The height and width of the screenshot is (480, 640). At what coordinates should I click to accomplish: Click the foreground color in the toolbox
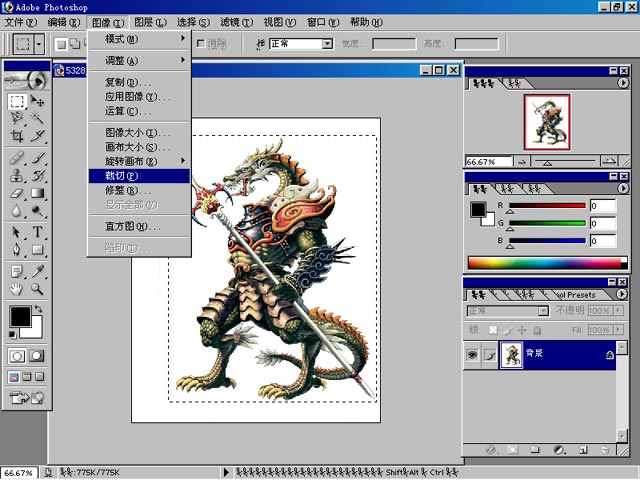[x=20, y=316]
